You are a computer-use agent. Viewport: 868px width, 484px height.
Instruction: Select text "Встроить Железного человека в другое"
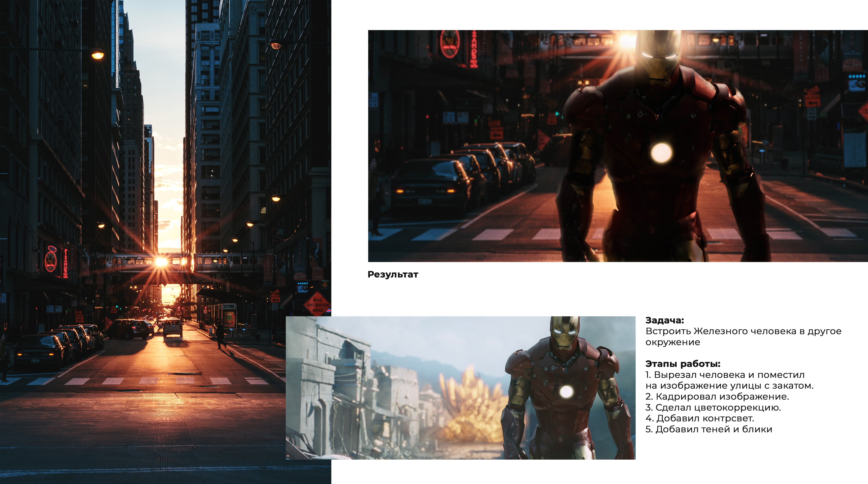coord(743,331)
